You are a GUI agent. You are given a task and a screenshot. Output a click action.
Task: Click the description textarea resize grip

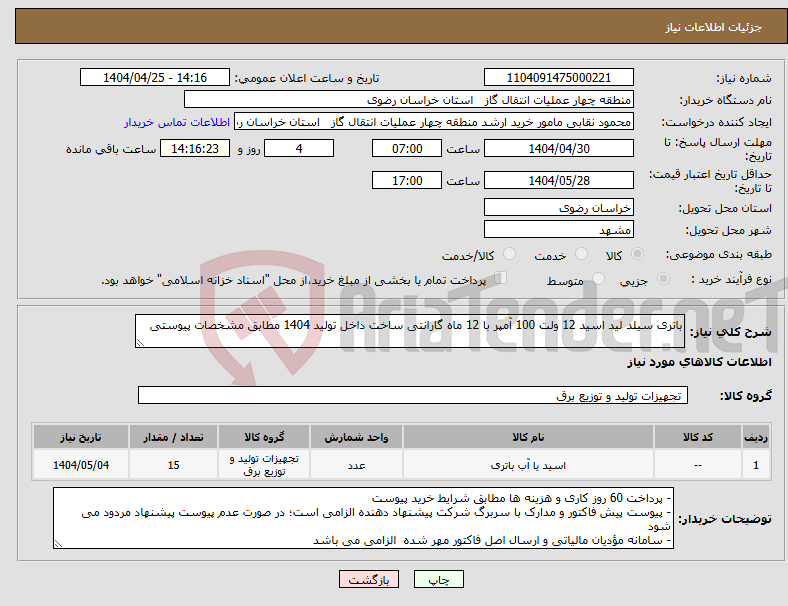(x=140, y=343)
